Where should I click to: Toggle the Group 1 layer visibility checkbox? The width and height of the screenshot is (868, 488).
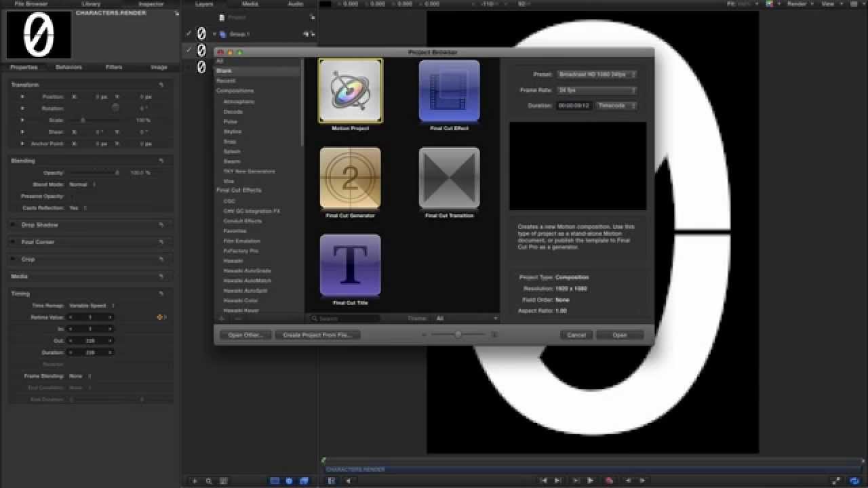(189, 33)
